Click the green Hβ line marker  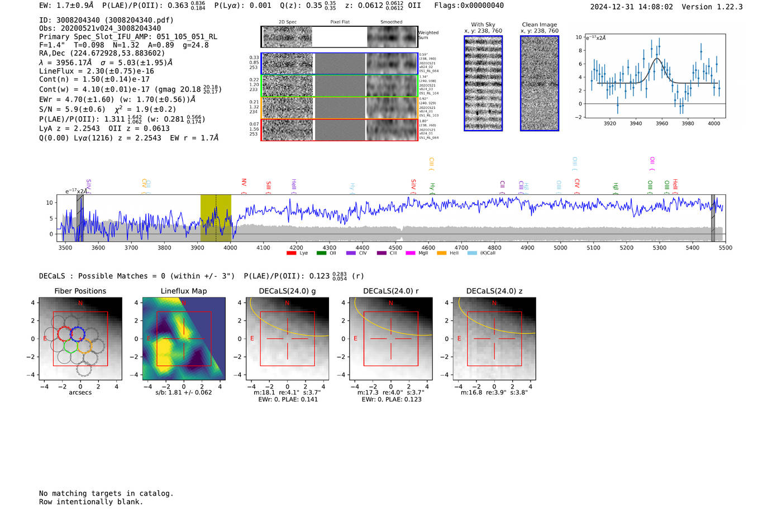[x=616, y=188]
